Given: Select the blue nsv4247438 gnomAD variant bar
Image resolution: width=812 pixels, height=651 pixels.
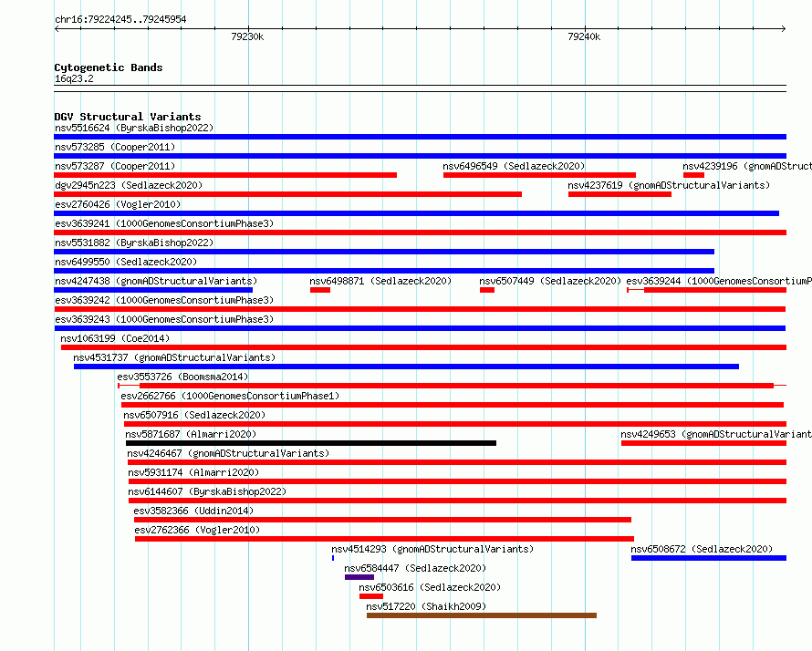Looking at the screenshot, I should pyautogui.click(x=153, y=290).
